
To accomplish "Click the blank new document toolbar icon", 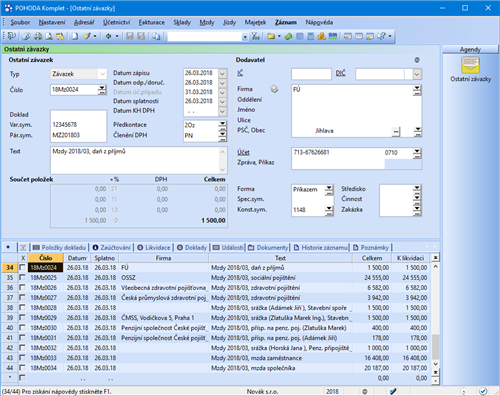I will pyautogui.click(x=75, y=36).
